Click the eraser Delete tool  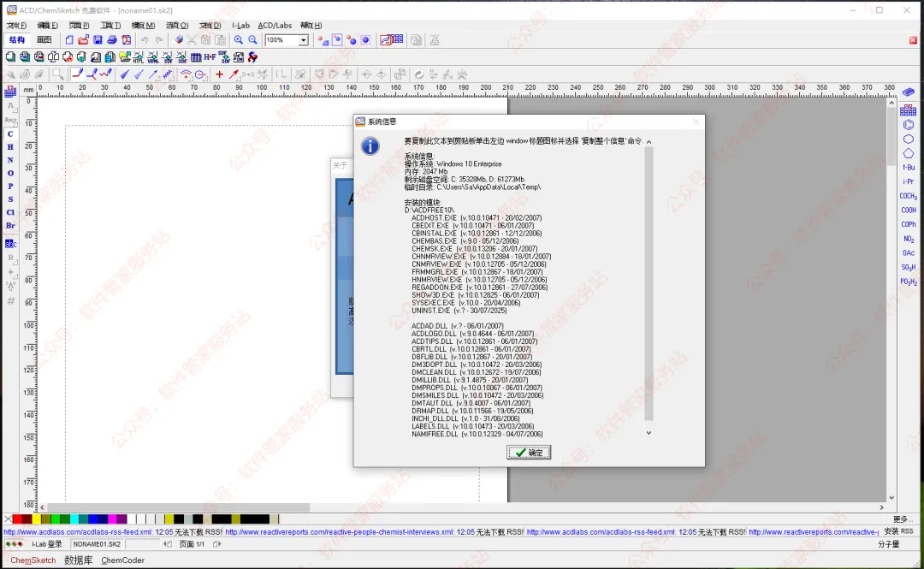point(179,40)
